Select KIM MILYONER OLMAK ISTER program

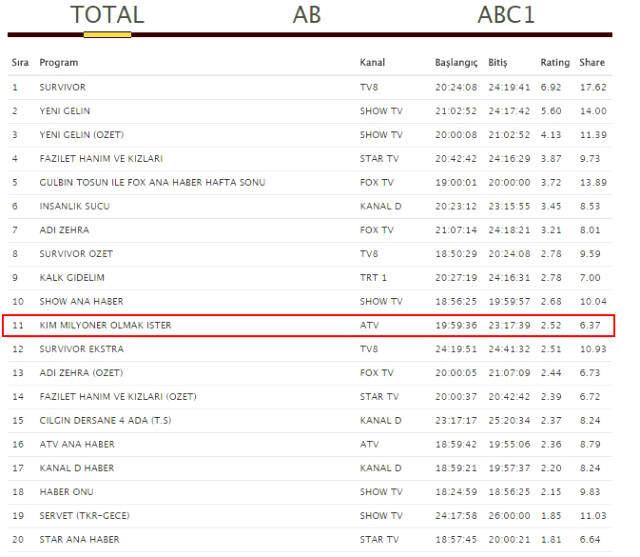coord(105,325)
